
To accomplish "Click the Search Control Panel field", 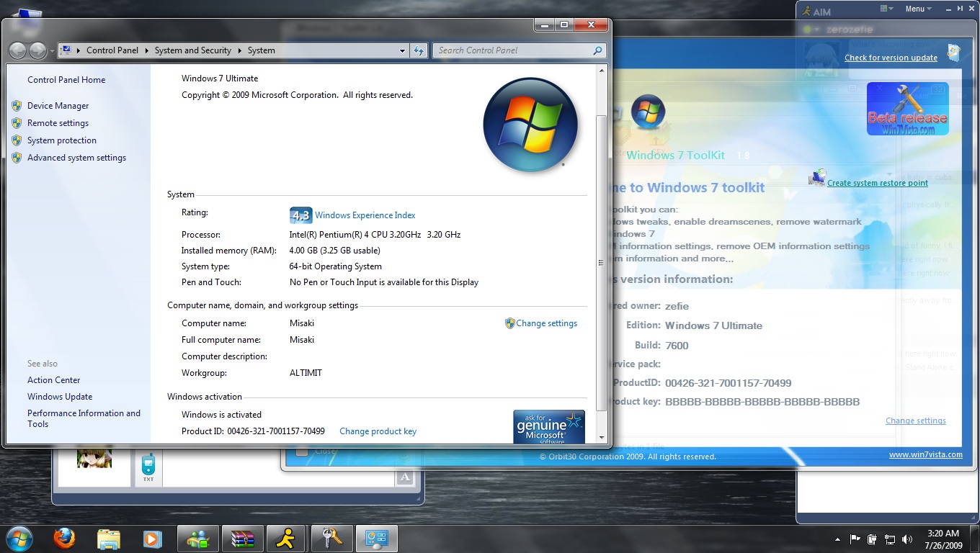I will [x=513, y=50].
